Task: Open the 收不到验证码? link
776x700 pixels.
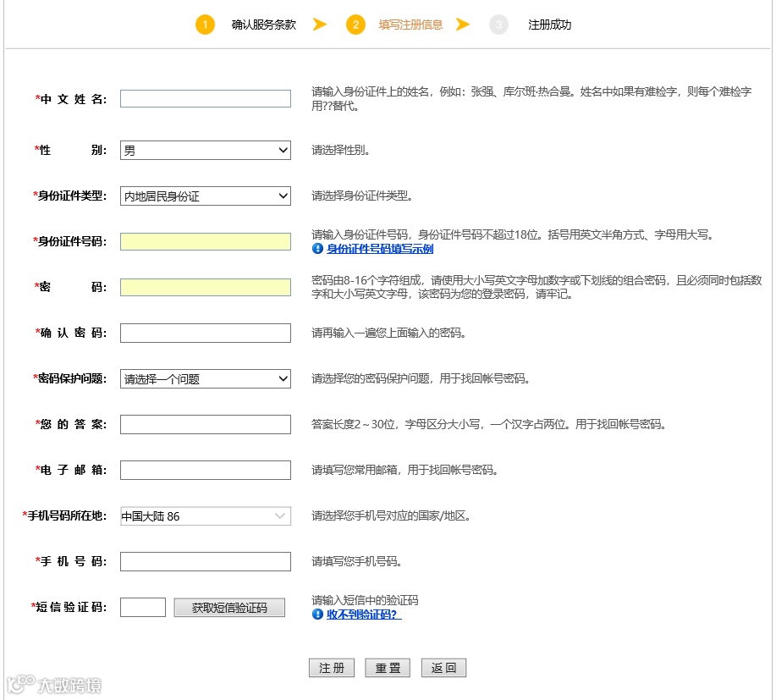Action: [364, 615]
